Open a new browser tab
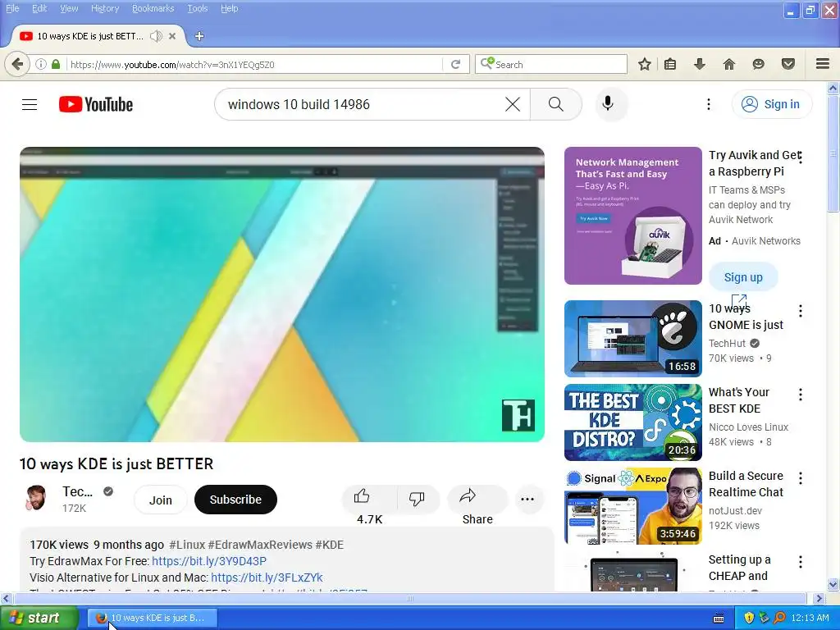 (x=199, y=36)
